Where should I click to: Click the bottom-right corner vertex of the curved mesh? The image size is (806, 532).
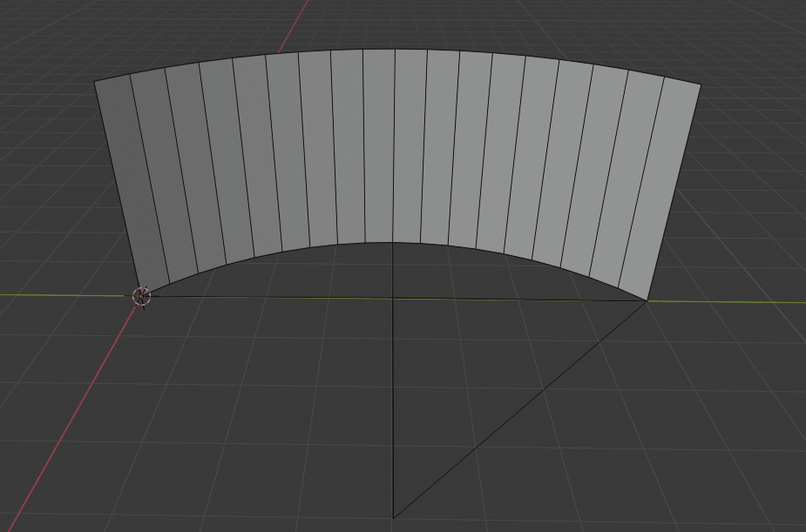pyautogui.click(x=647, y=301)
